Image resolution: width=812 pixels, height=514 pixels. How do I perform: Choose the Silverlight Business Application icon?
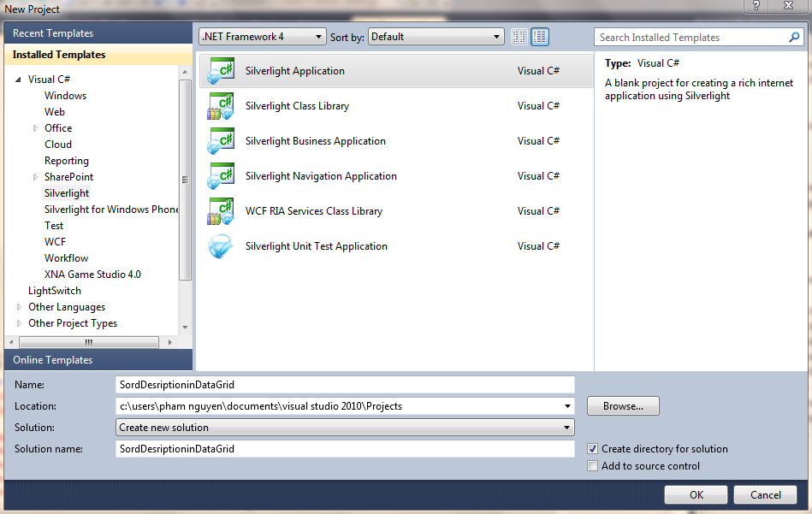pyautogui.click(x=221, y=141)
